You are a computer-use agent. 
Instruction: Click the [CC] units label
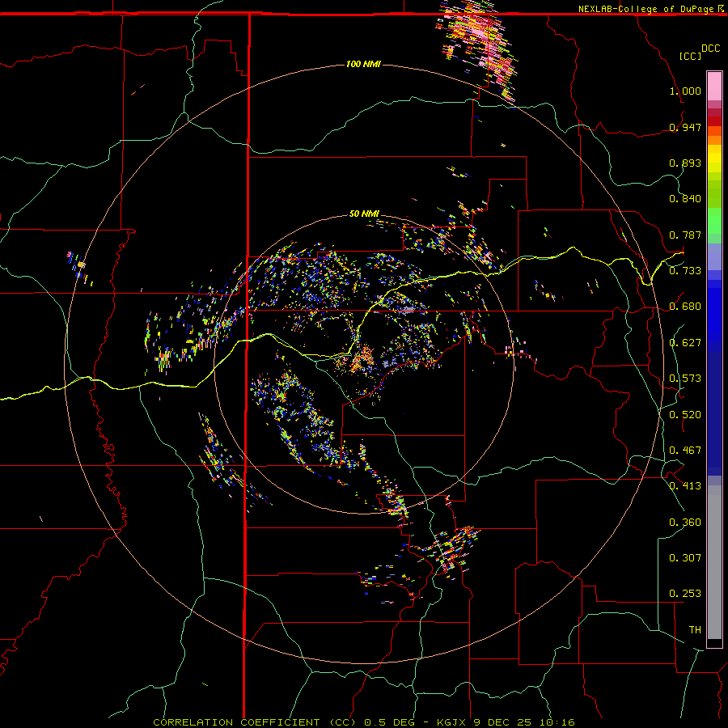click(x=690, y=56)
